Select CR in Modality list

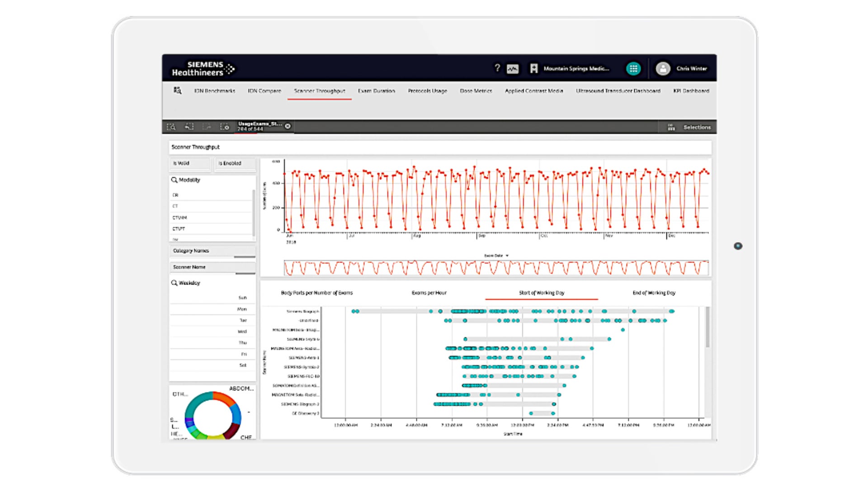[211, 195]
